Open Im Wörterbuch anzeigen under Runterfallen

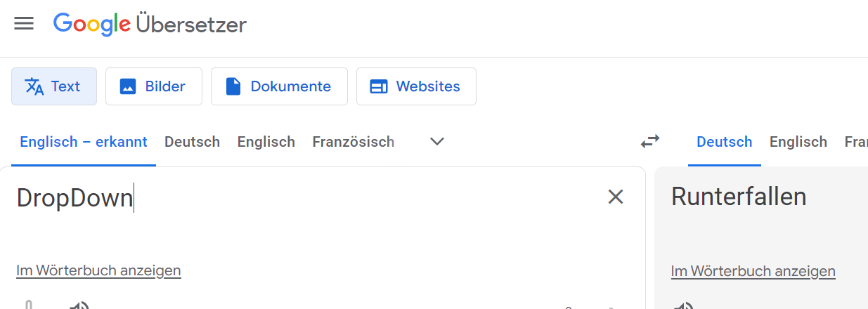click(753, 271)
